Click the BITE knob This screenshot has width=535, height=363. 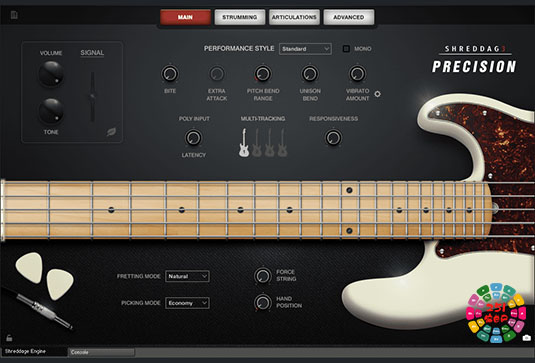coord(170,74)
